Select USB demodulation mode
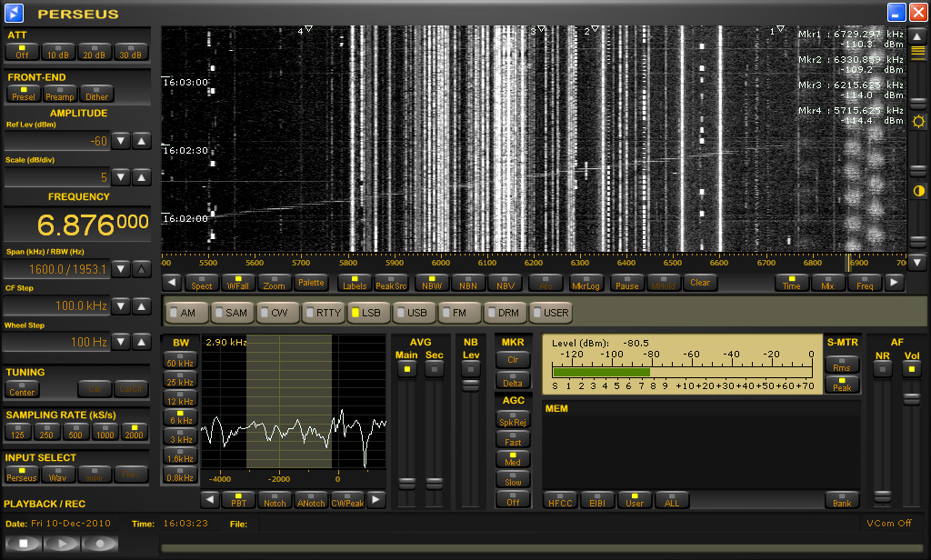 414,313
